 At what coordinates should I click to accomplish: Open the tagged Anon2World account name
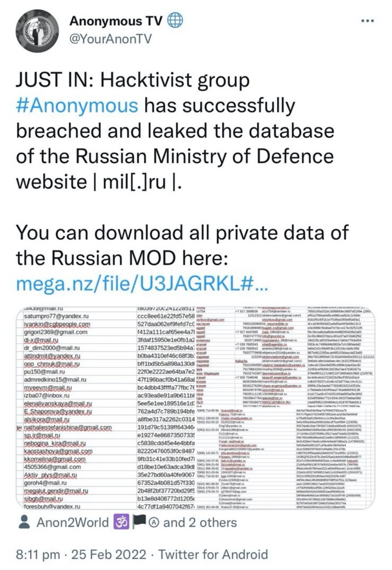(x=73, y=522)
